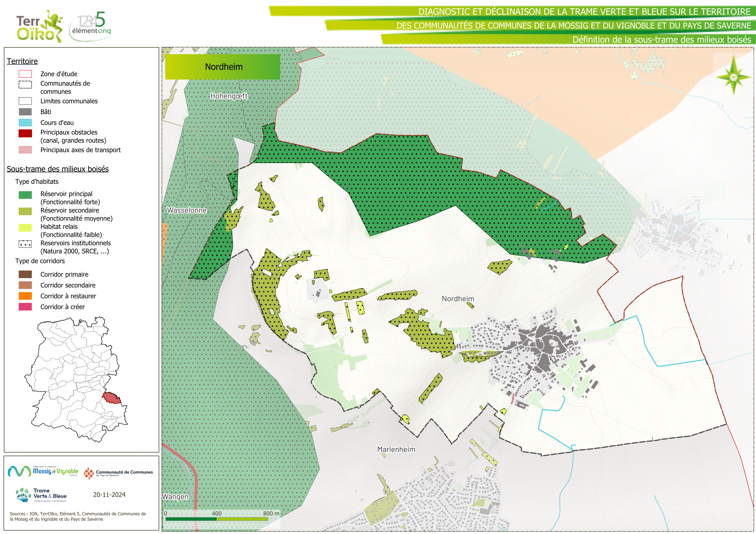Click the Mossig et Vignoble logo
Screen dimensions: 756x534
[43, 471]
